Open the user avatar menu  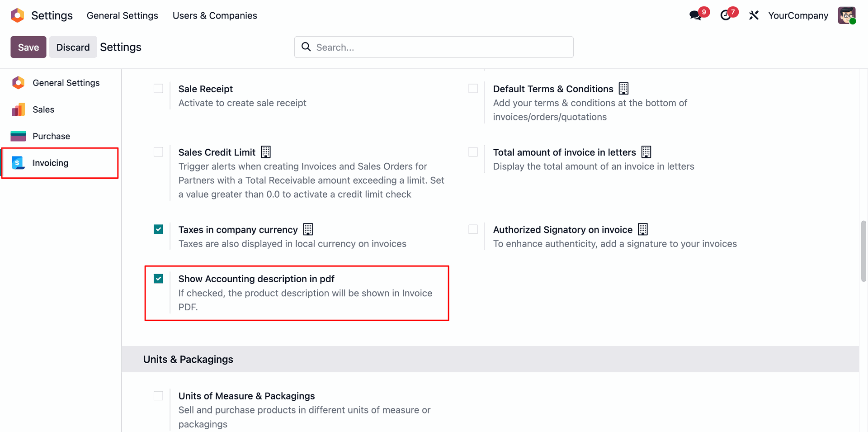846,15
